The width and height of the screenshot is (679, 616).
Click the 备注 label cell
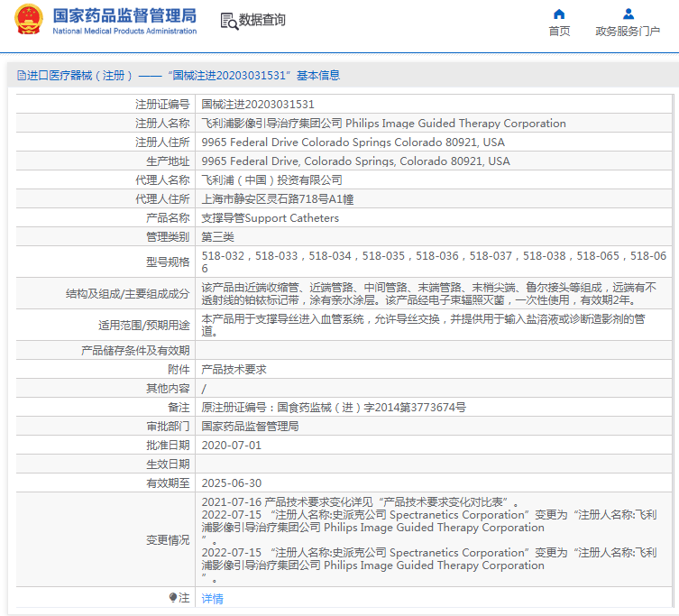coord(106,408)
